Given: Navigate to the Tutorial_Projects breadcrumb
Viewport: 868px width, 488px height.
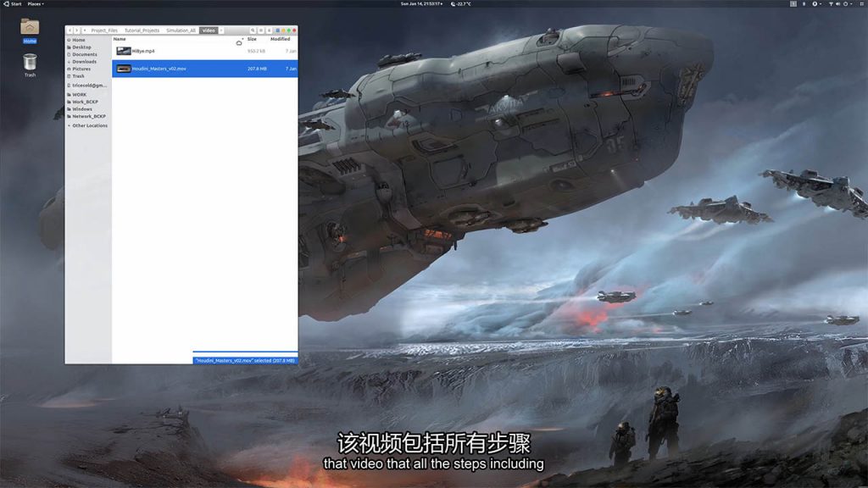Looking at the screenshot, I should (142, 30).
